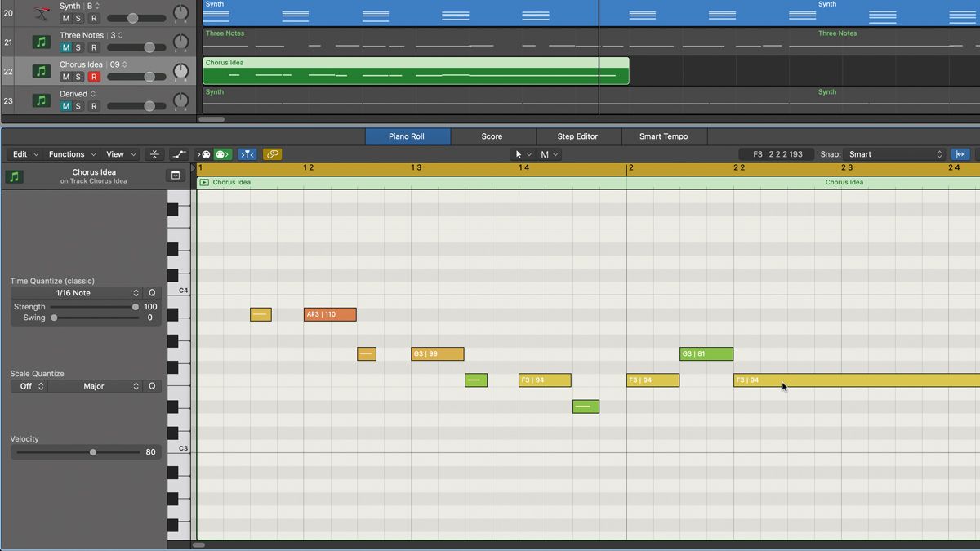Switch to the Score tab
The height and width of the screenshot is (551, 980).
[x=492, y=136]
